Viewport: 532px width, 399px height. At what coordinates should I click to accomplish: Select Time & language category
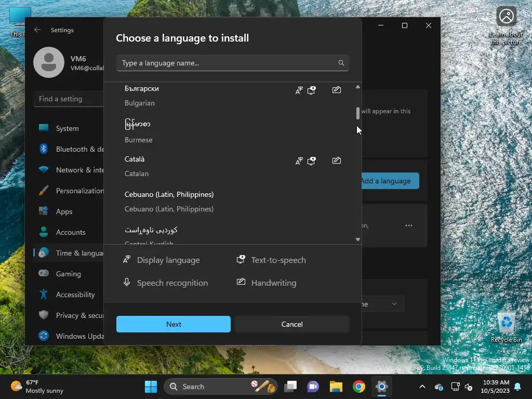tap(69, 253)
